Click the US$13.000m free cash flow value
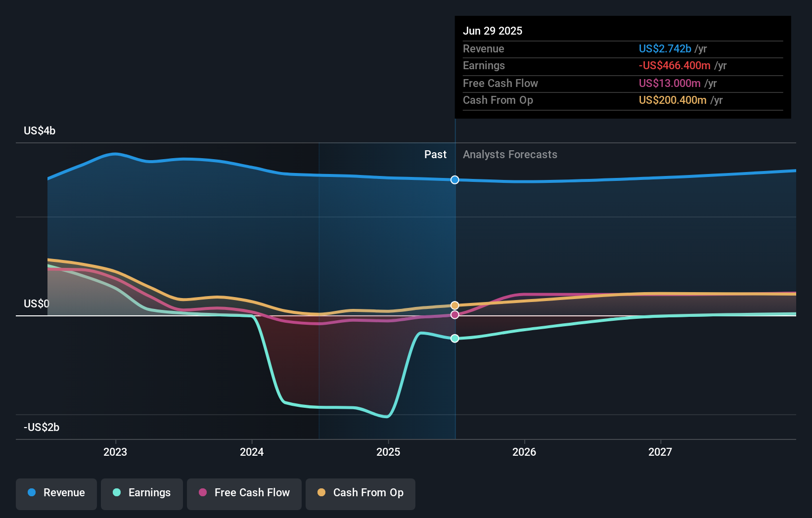The width and height of the screenshot is (812, 518). coord(670,84)
